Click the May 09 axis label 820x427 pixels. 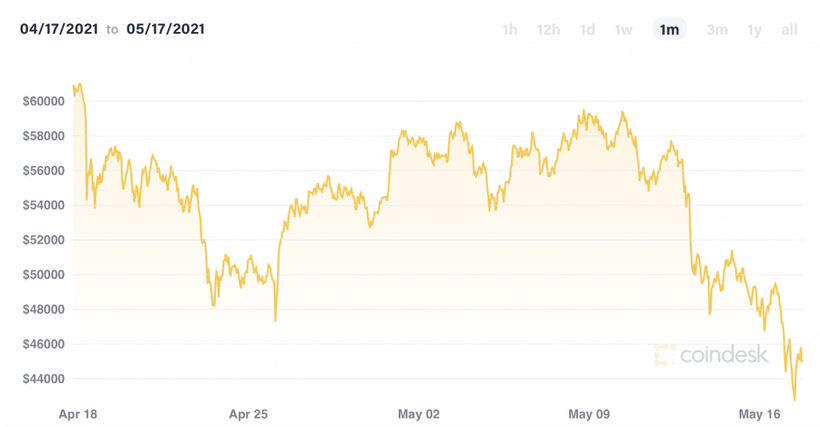[x=588, y=413]
